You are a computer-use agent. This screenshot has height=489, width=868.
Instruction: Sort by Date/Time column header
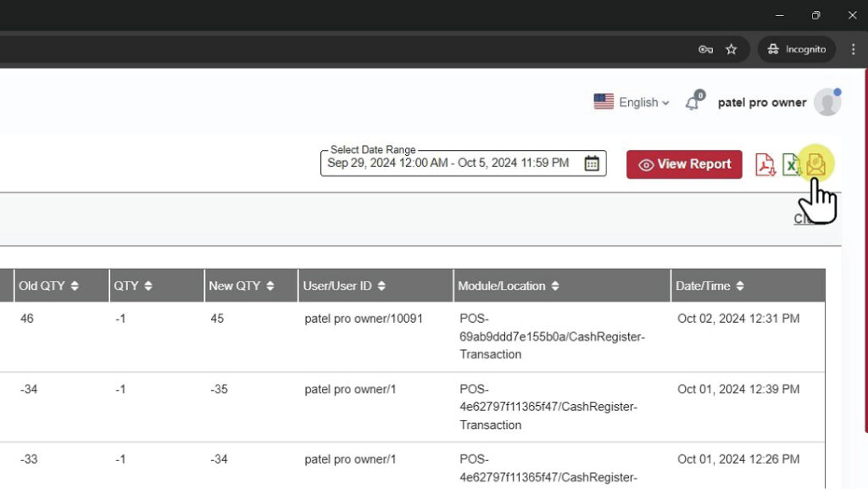pos(709,286)
